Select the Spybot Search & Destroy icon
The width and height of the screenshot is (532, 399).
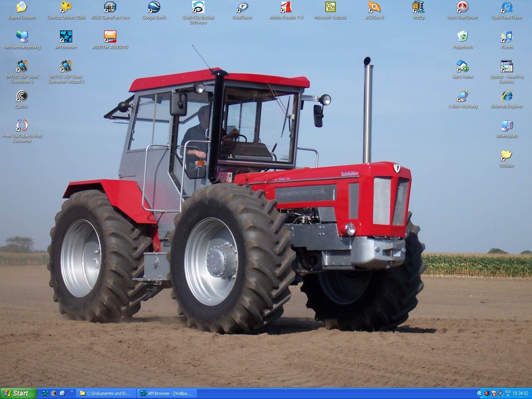click(x=507, y=67)
